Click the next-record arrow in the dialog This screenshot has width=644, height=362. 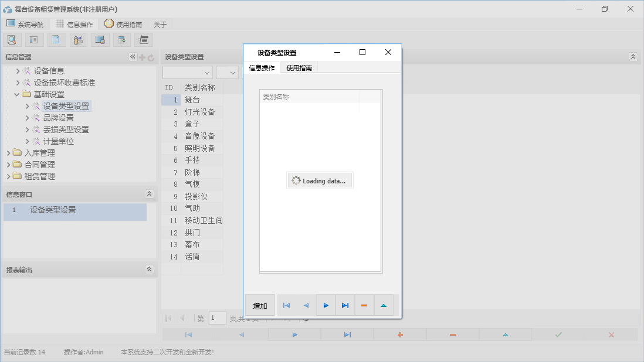pos(326,305)
